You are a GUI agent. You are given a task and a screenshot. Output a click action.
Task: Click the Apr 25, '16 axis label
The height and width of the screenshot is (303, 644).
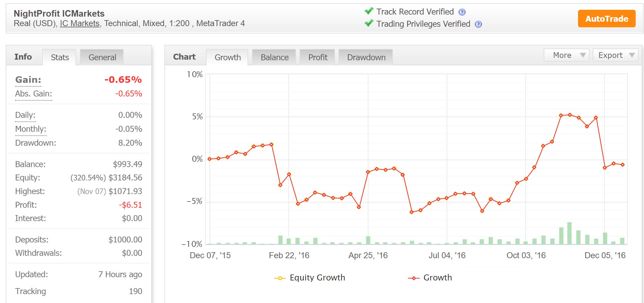pyautogui.click(x=368, y=256)
